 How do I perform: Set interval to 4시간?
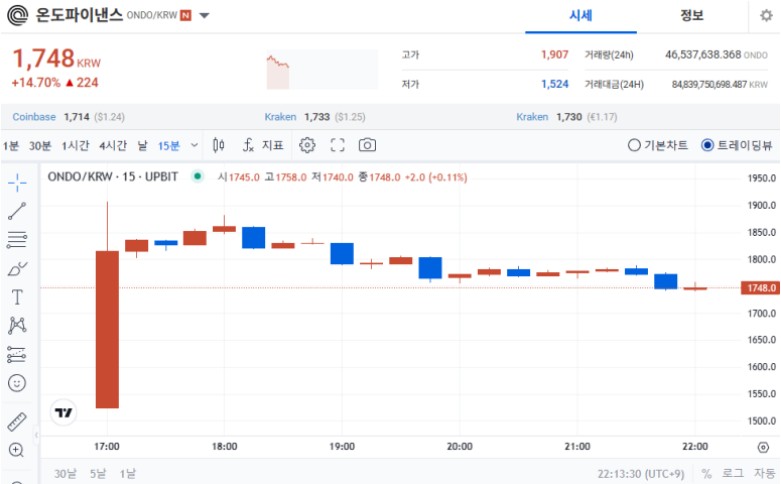tap(113, 145)
